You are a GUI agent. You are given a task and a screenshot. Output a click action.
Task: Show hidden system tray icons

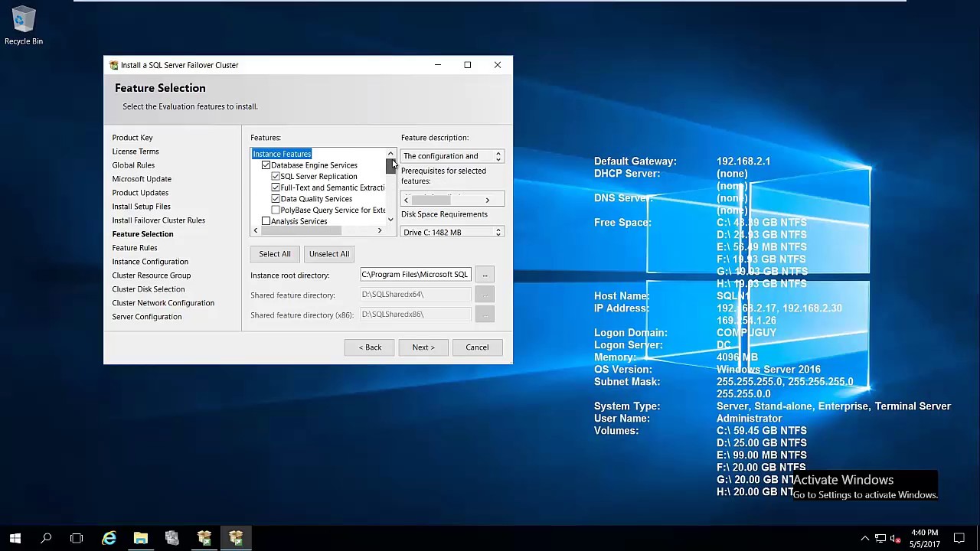pyautogui.click(x=865, y=538)
